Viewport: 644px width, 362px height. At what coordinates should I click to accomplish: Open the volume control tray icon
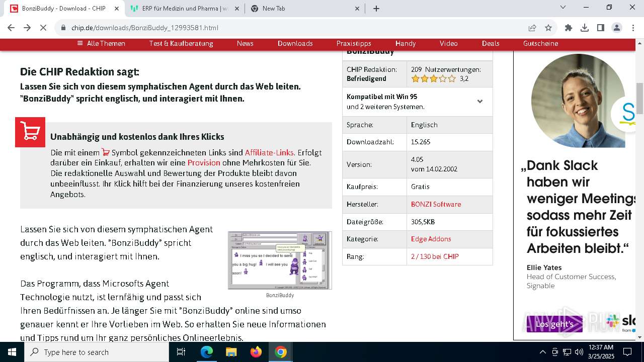tap(579, 352)
